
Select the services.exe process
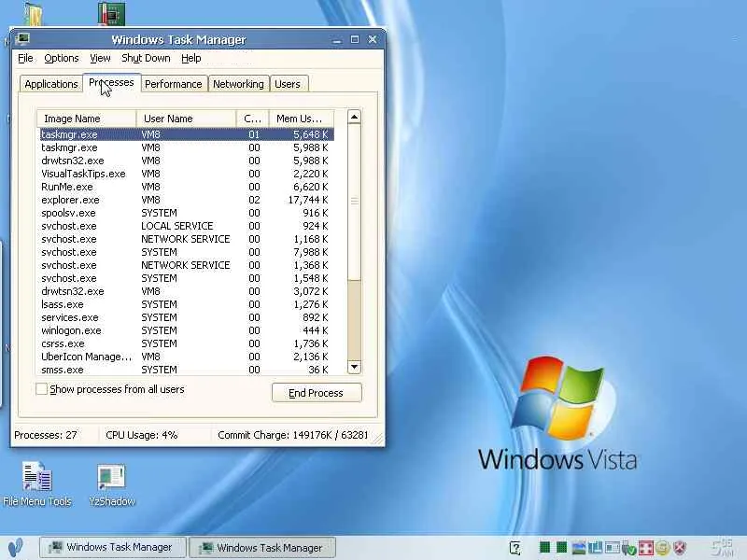coord(186,317)
